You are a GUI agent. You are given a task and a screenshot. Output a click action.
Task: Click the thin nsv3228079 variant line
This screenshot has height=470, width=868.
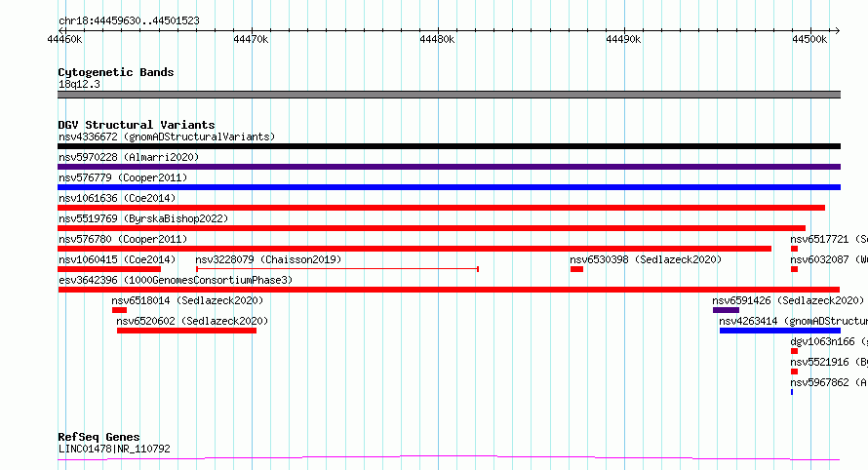tap(337, 269)
